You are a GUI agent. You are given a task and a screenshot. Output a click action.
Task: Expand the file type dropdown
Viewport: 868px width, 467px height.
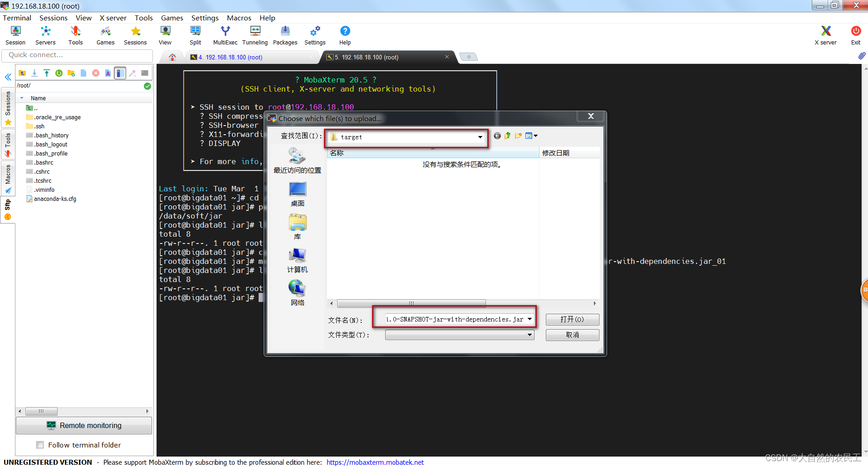pos(530,335)
